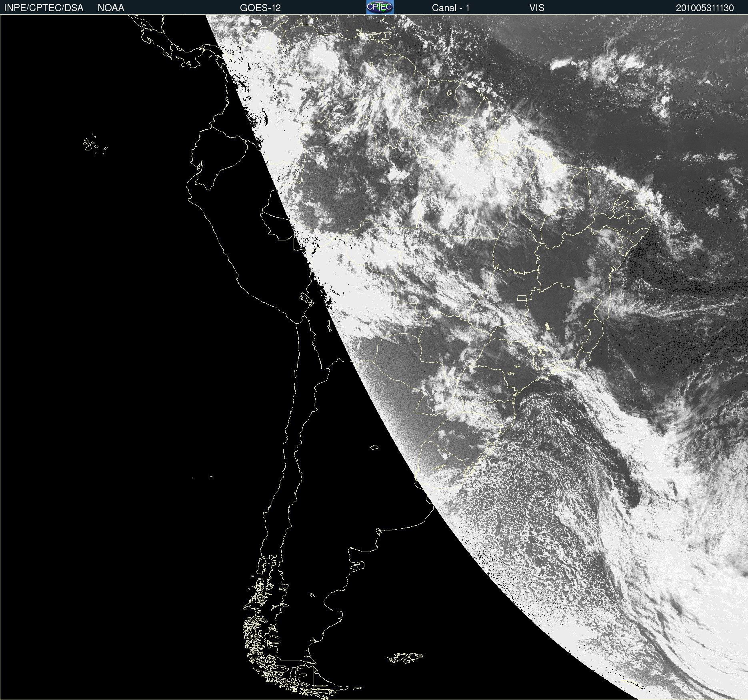Click the VIS channel label

537,8
